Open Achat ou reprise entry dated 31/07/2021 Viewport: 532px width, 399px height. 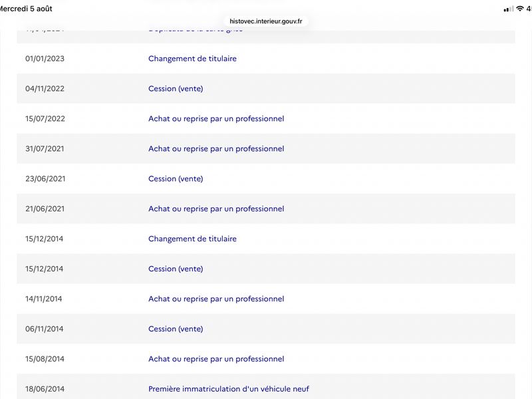pyautogui.click(x=216, y=148)
